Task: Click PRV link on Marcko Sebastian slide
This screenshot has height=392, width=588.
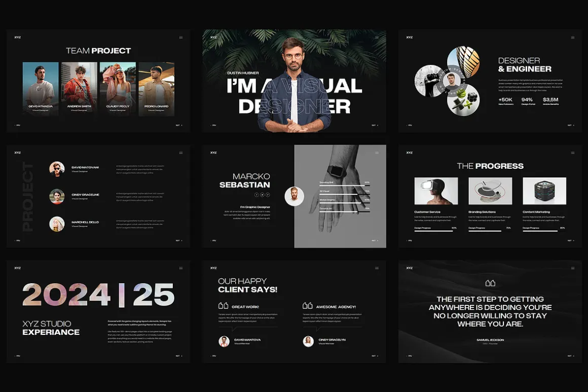Action: tap(213, 241)
